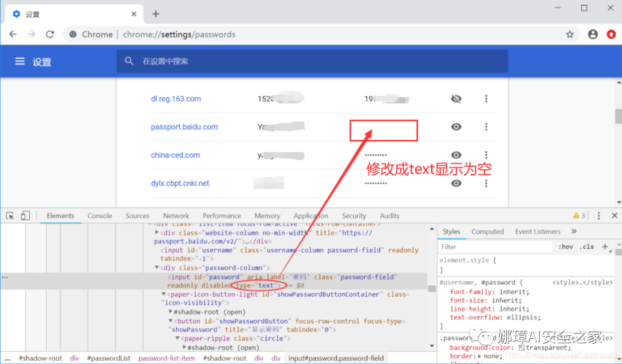Expand the border shorthand triangle
Image resolution: width=622 pixels, height=364 pixels.
point(480,356)
